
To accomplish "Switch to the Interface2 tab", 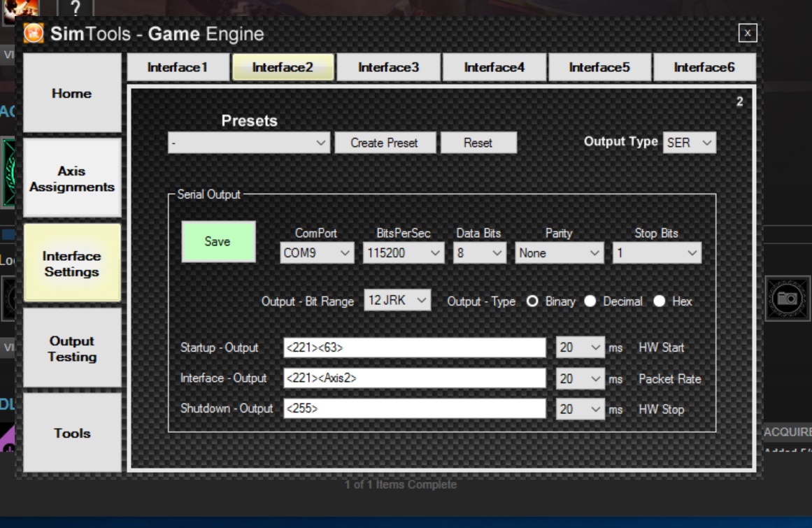I will [283, 67].
